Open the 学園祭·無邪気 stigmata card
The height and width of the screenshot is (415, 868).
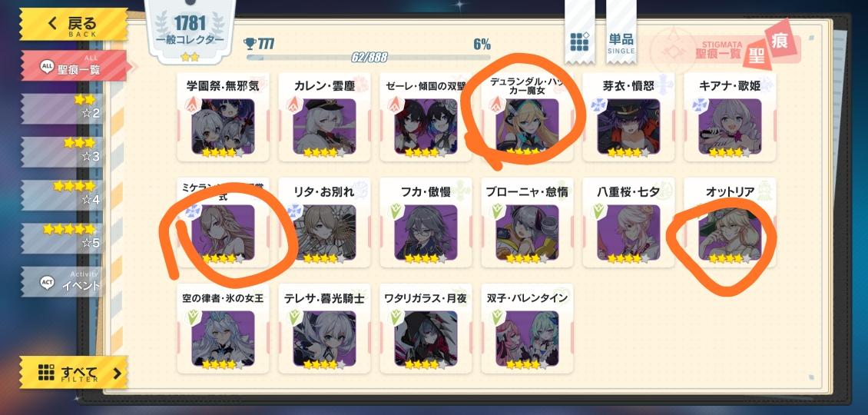pos(223,117)
